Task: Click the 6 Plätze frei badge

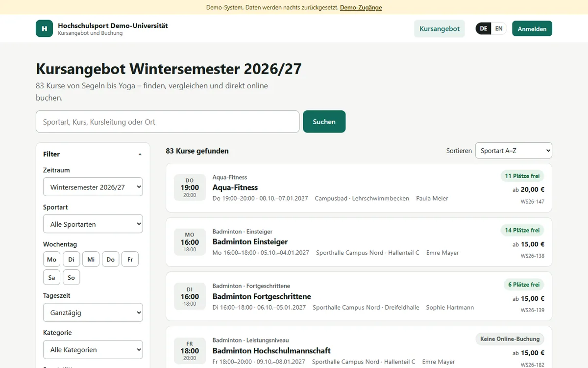Action: (x=524, y=285)
